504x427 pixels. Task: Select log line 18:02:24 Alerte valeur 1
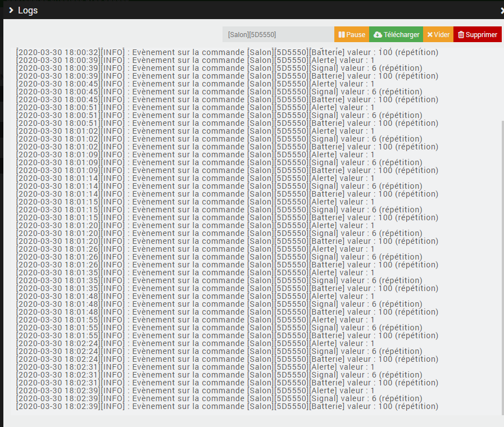coord(196,344)
